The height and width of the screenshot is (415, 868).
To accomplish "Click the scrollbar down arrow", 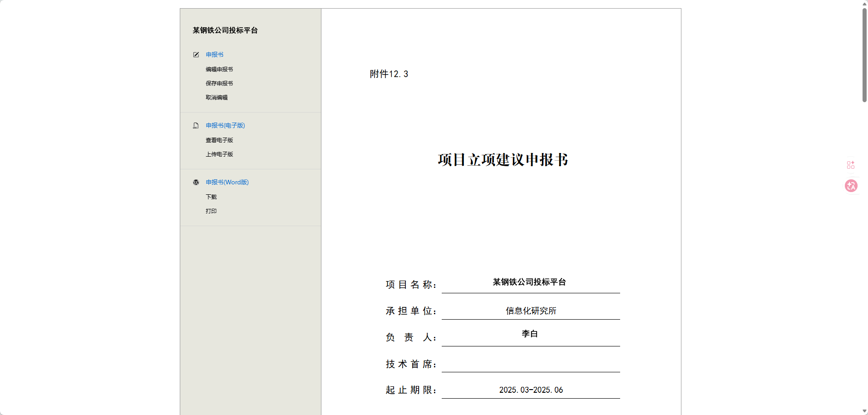I will coord(864,411).
